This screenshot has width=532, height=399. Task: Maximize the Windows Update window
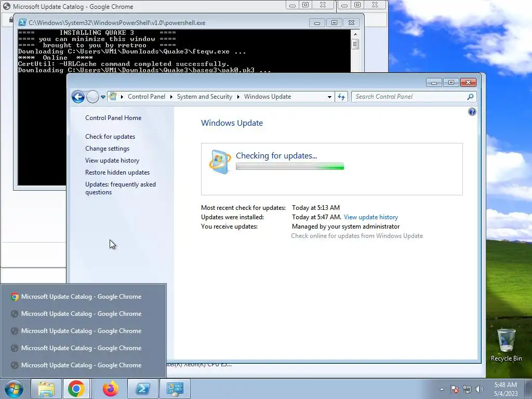[x=451, y=83]
